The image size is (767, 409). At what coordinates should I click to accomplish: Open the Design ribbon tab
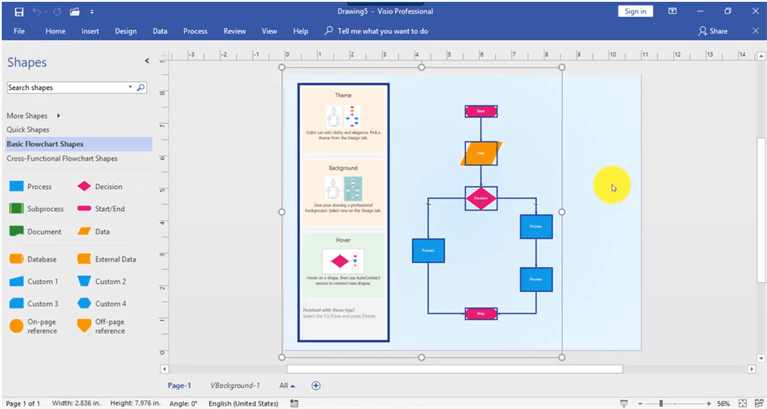coord(125,31)
